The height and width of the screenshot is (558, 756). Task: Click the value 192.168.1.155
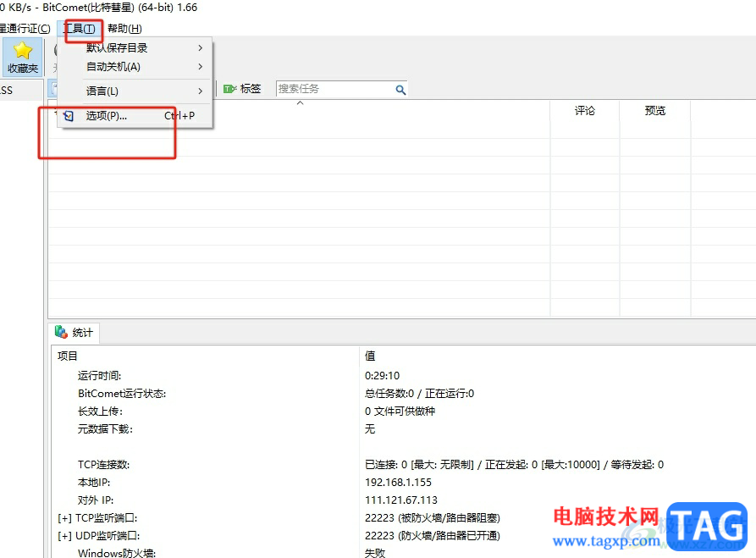click(398, 483)
